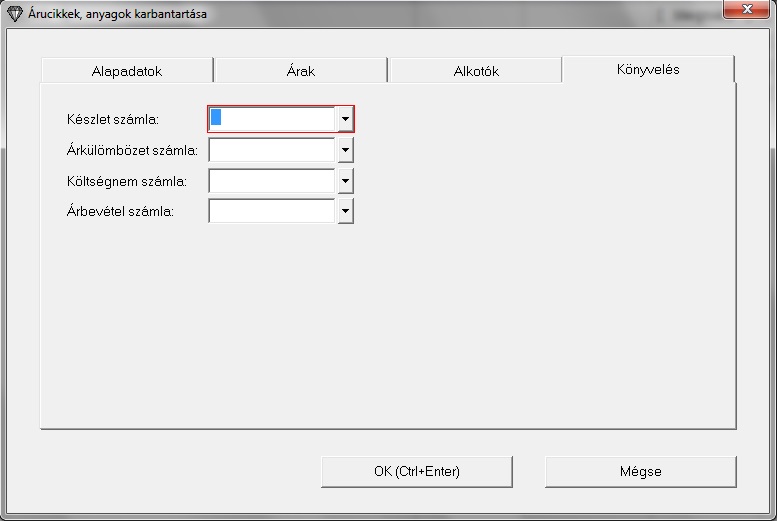
Task: Open the Árak tab
Action: [300, 71]
